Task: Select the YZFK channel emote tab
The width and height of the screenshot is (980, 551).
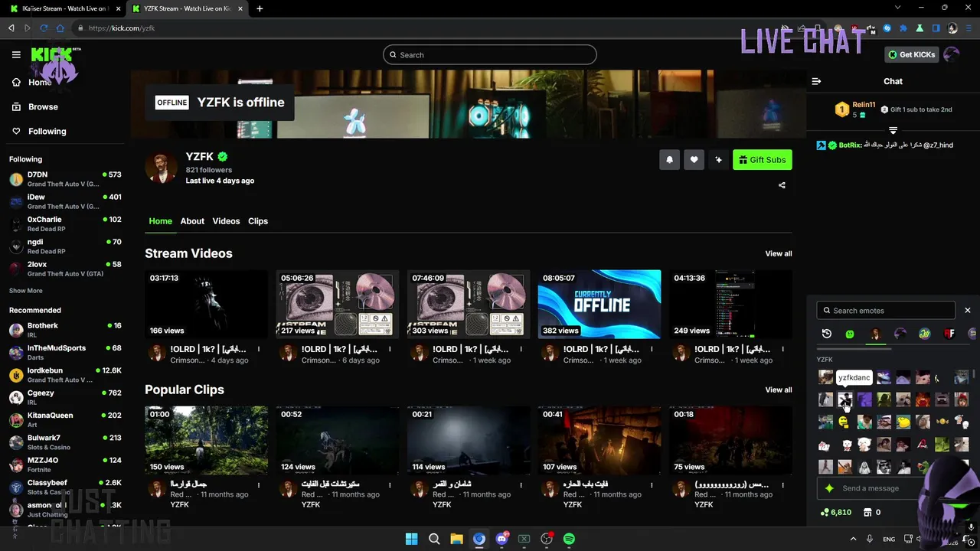Action: [x=875, y=334]
